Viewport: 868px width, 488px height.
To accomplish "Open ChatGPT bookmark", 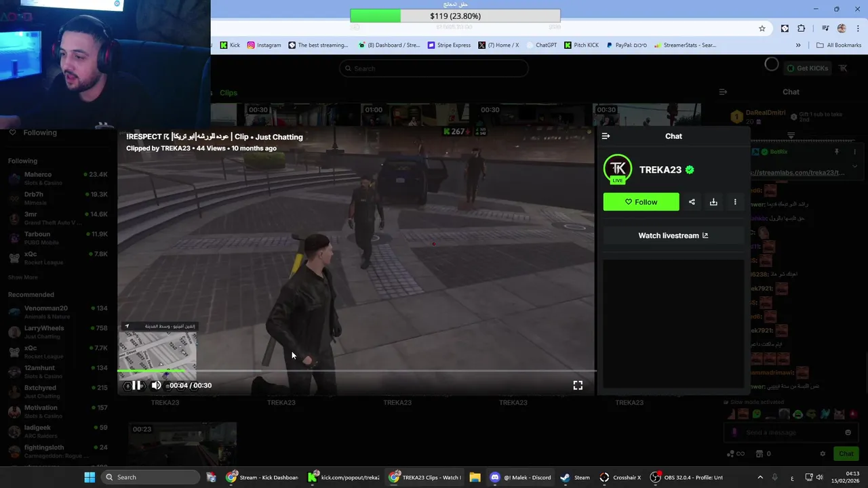I will click(541, 45).
